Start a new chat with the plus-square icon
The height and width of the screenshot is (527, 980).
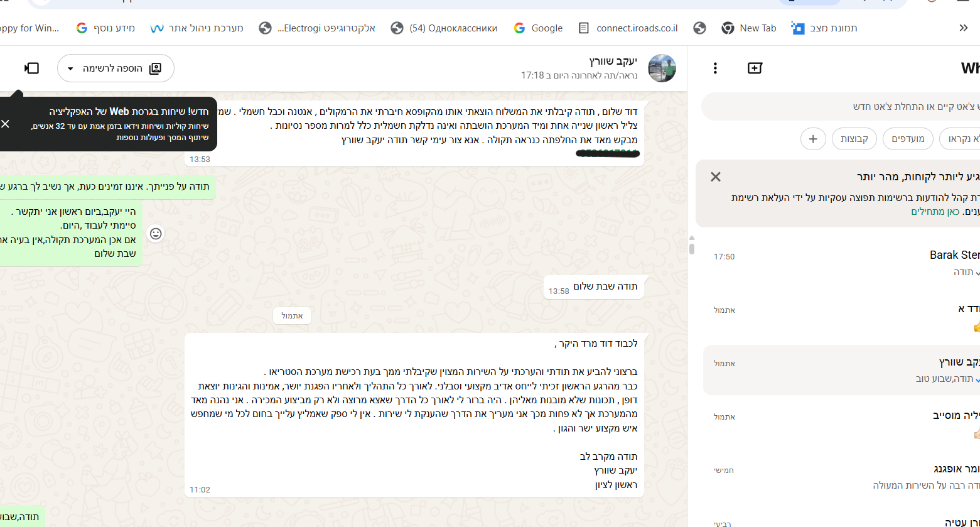tap(755, 68)
